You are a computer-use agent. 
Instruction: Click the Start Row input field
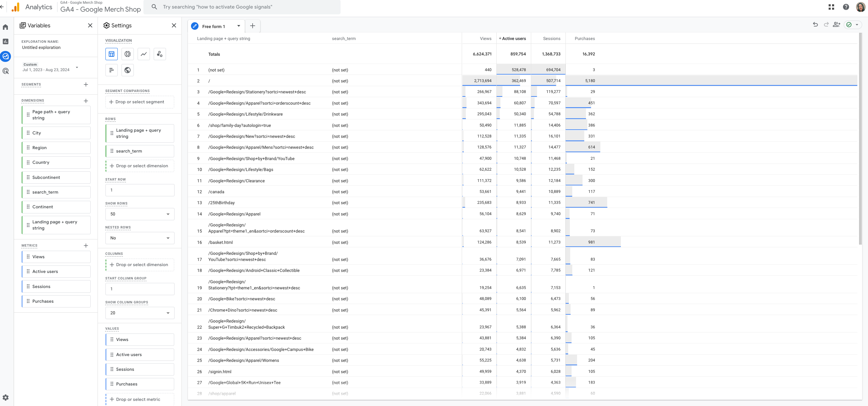[x=140, y=190]
